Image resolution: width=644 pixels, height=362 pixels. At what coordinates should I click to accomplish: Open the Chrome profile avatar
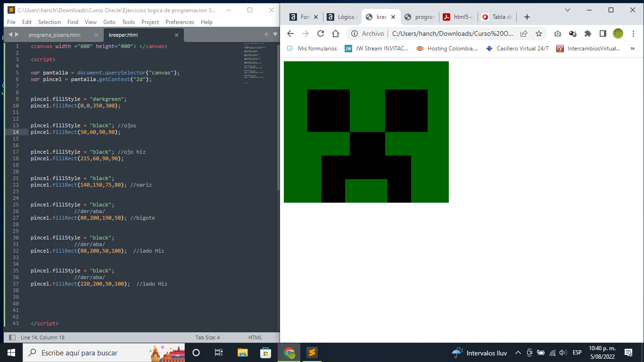click(x=618, y=33)
